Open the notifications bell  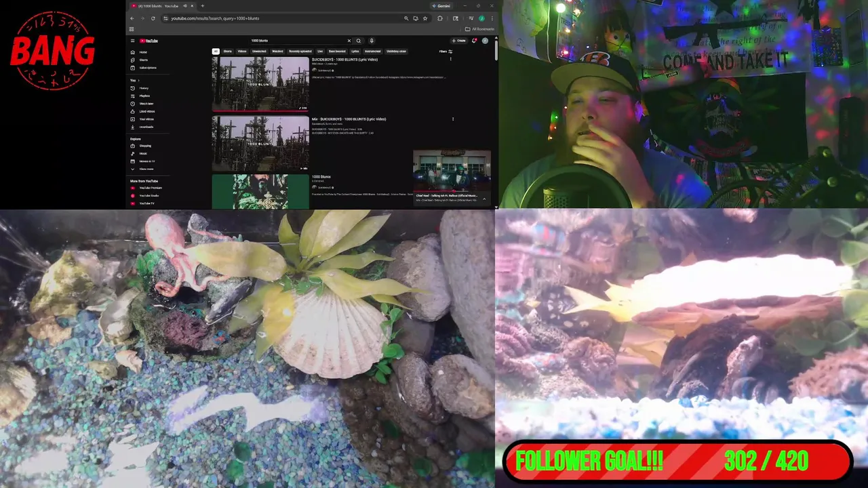tap(474, 41)
